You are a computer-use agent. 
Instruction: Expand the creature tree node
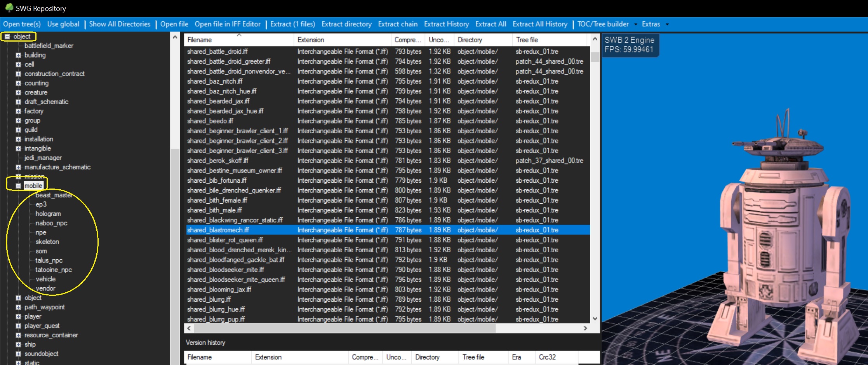pyautogui.click(x=18, y=93)
